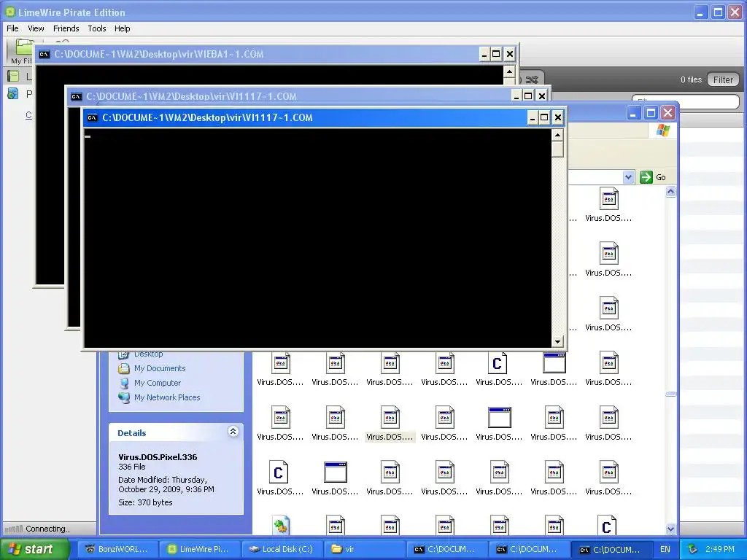This screenshot has height=560, width=747.
Task: Click the shuffle arrows tab icon in LimeWire
Action: click(532, 79)
